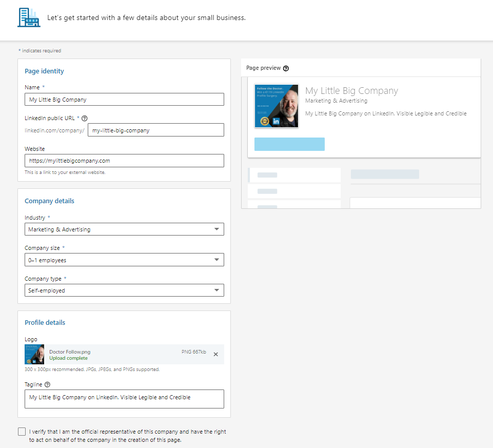
Task: Click the 'Profile details' section heading
Action: 45,322
